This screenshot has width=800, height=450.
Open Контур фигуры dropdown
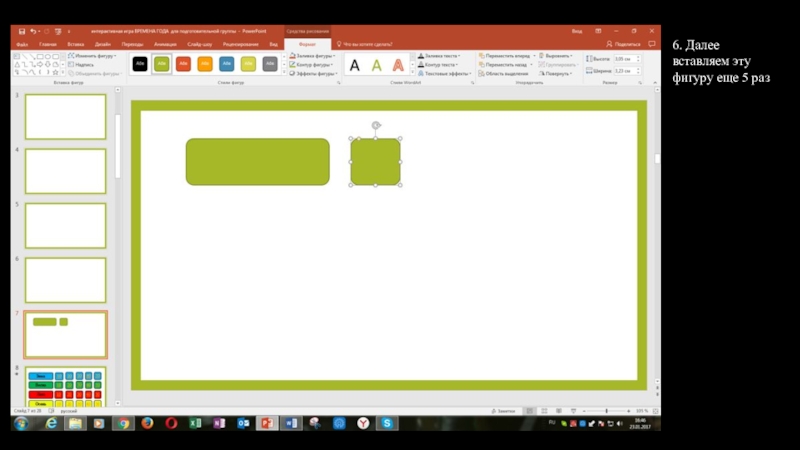[311, 65]
